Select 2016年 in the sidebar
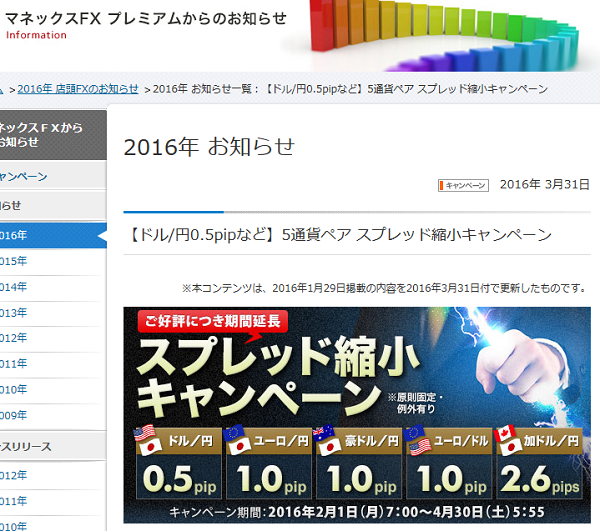 coord(53,235)
